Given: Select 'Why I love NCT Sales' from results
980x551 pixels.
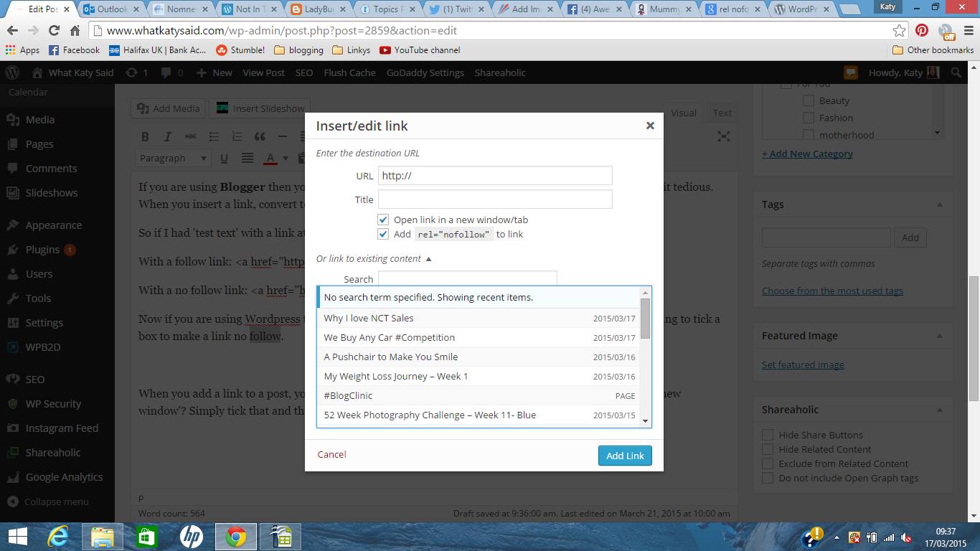Looking at the screenshot, I should pyautogui.click(x=479, y=318).
